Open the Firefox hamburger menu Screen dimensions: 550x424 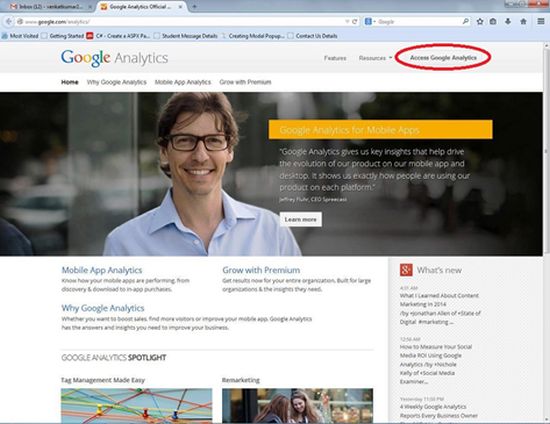coord(541,21)
